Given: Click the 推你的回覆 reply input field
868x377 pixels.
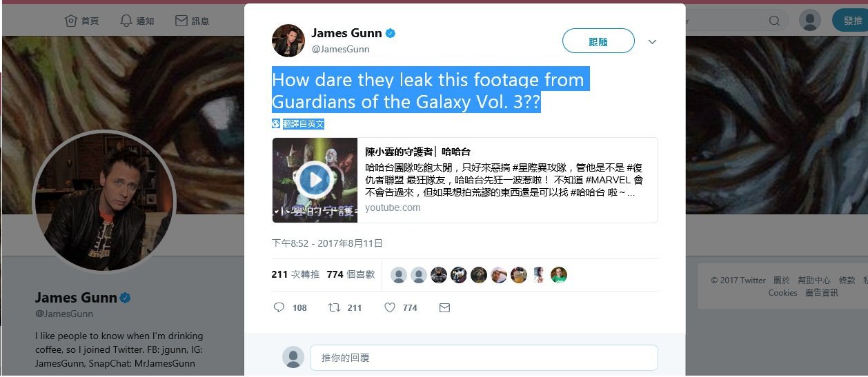Looking at the screenshot, I should 484,358.
